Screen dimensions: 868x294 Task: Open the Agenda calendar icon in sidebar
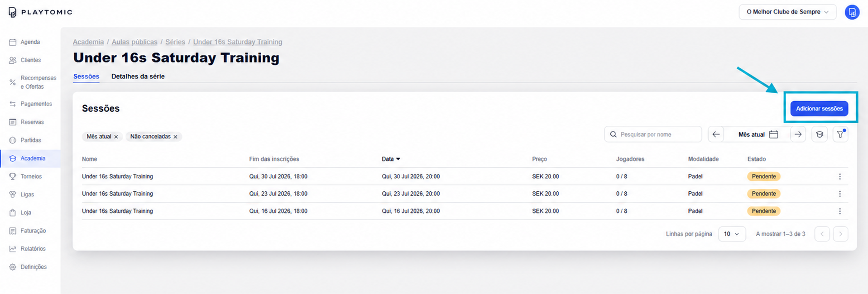[x=13, y=42]
